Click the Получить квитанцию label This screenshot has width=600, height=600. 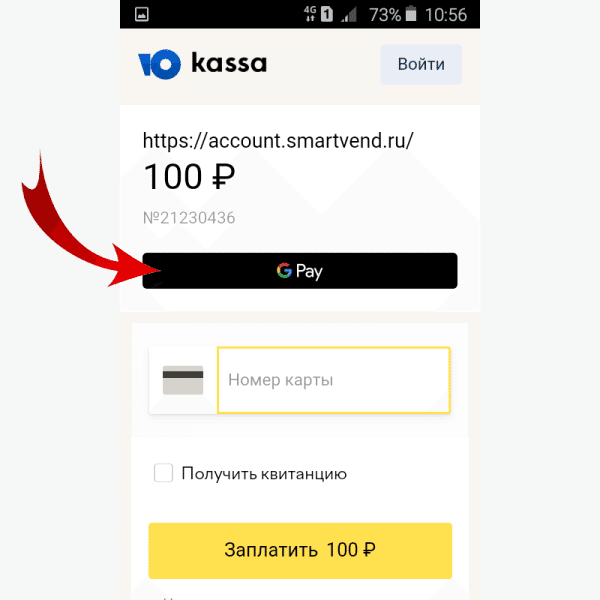pos(264,474)
